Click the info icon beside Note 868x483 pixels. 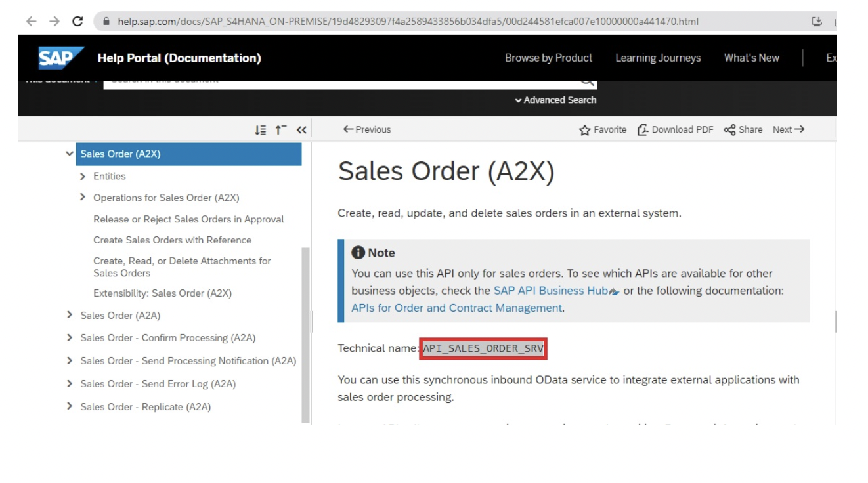[358, 253]
